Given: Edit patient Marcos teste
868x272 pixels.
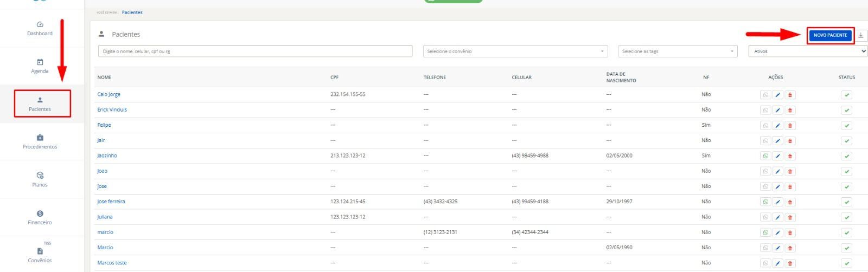Looking at the screenshot, I should 777,263.
